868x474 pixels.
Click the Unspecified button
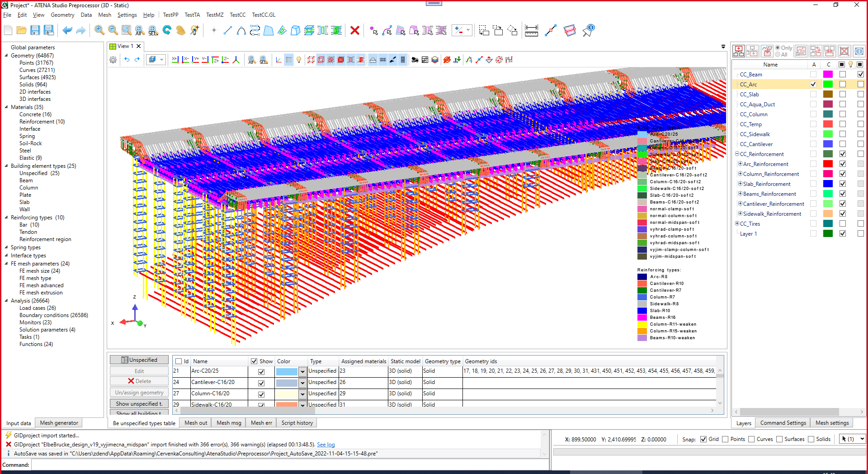tap(139, 360)
